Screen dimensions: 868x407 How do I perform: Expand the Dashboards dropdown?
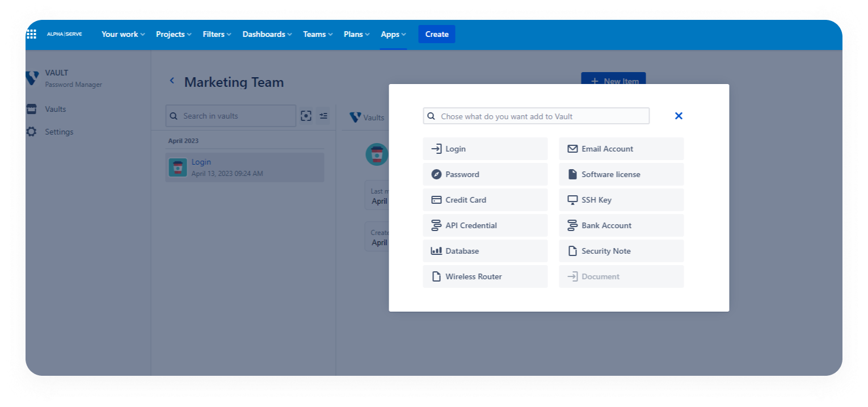pos(266,34)
